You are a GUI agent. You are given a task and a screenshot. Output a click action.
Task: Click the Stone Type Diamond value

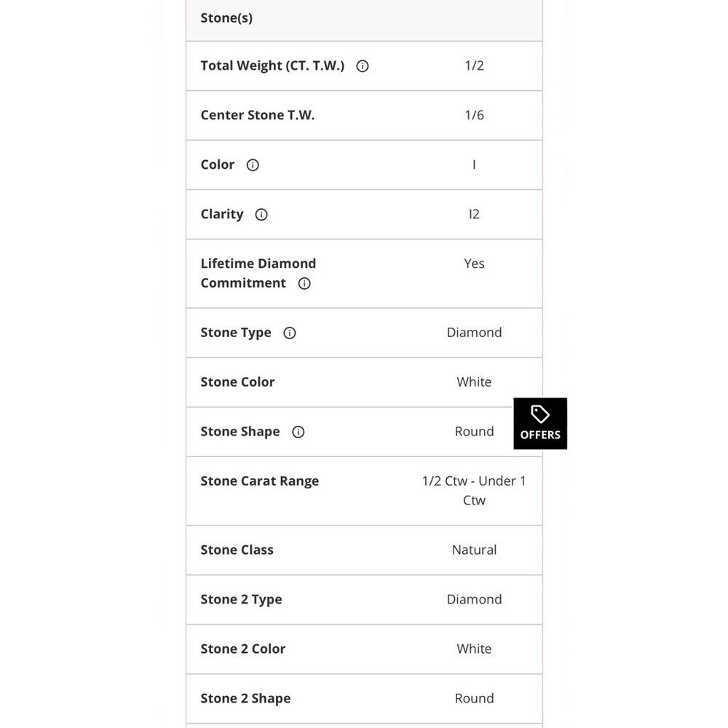[474, 333]
